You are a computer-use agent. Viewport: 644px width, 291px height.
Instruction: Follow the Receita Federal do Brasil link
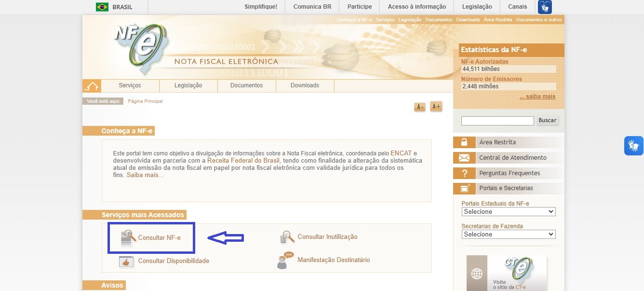pyautogui.click(x=243, y=160)
